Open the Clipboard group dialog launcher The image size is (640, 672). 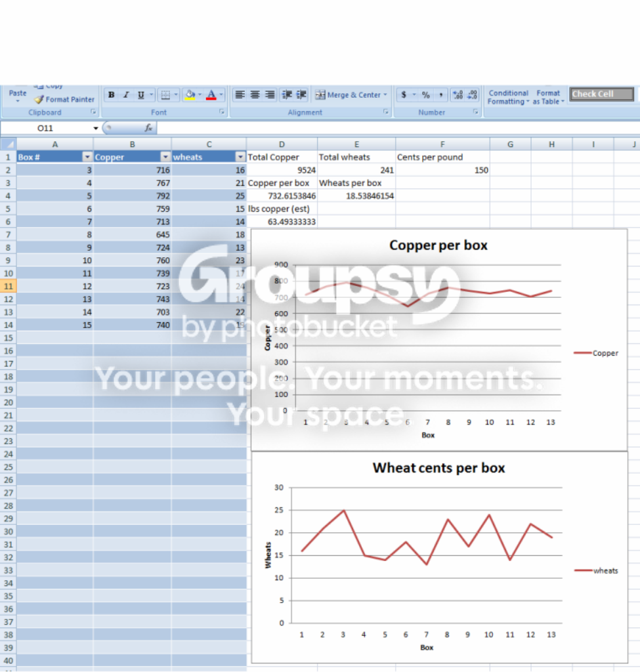(93, 112)
